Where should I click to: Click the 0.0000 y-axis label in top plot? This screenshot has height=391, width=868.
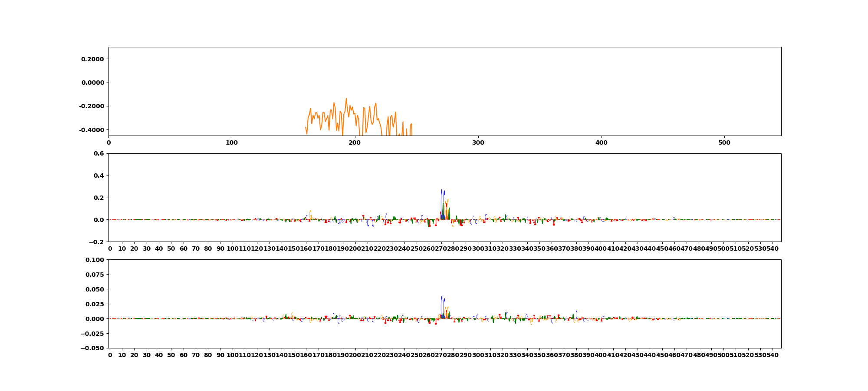(92, 83)
